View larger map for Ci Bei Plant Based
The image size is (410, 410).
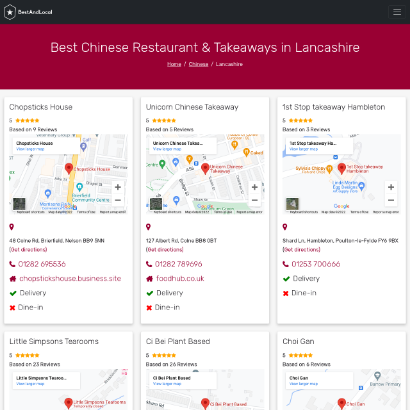(x=167, y=384)
